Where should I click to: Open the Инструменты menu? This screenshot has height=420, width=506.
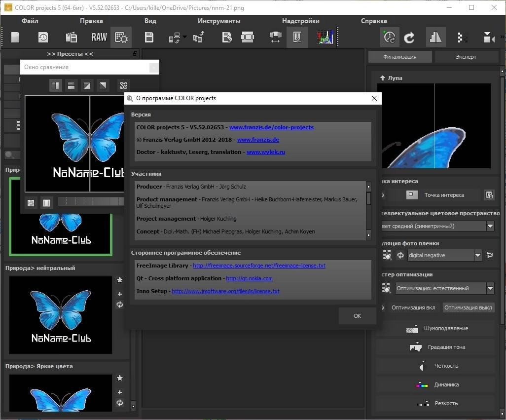pos(219,21)
